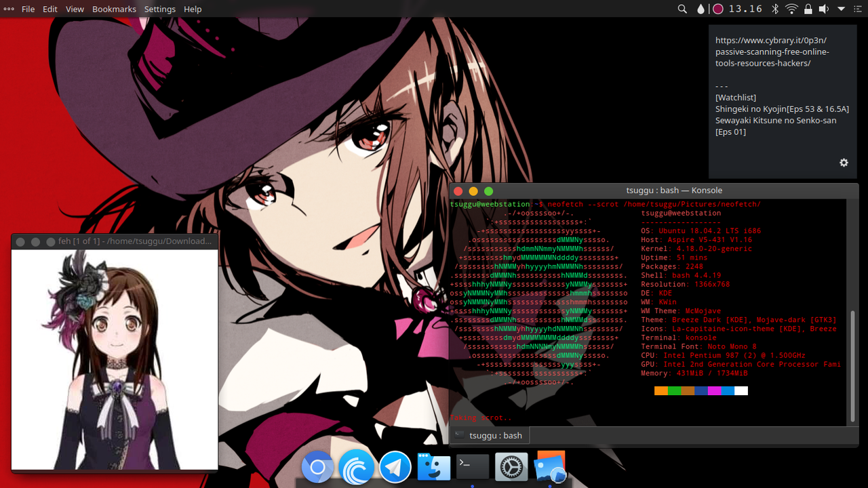Click the water drop tray icon
Screen dimensions: 868x488
(701, 9)
